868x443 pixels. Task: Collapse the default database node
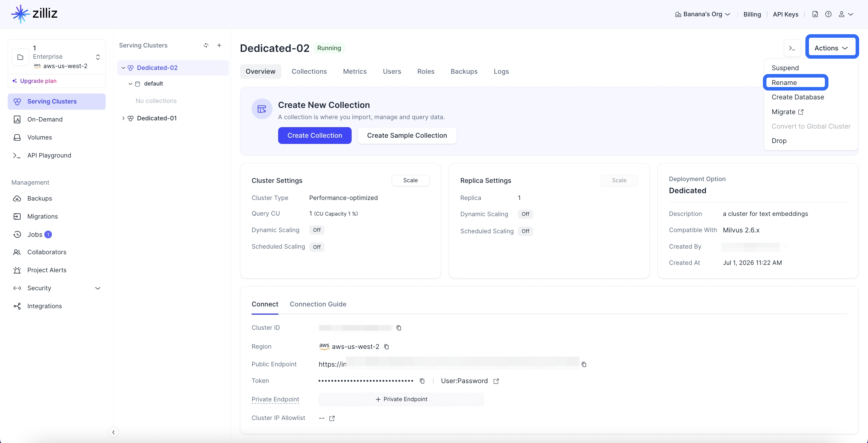click(130, 84)
